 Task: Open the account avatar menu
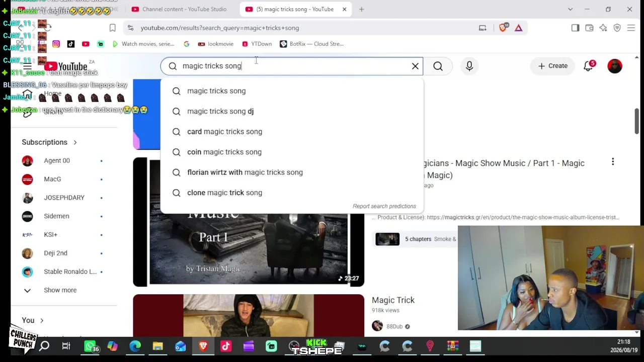pos(615,66)
